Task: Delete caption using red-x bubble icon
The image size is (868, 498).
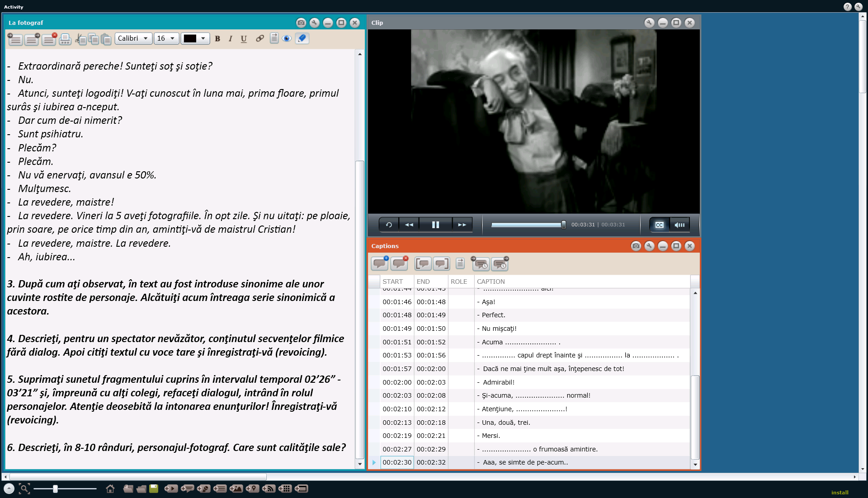Action: pyautogui.click(x=399, y=263)
